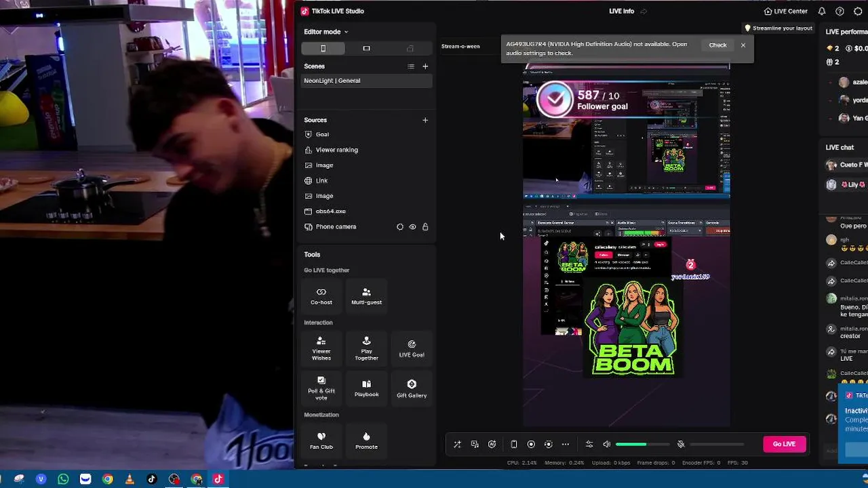The height and width of the screenshot is (488, 868).
Task: Open the help question mark icon
Action: [840, 11]
